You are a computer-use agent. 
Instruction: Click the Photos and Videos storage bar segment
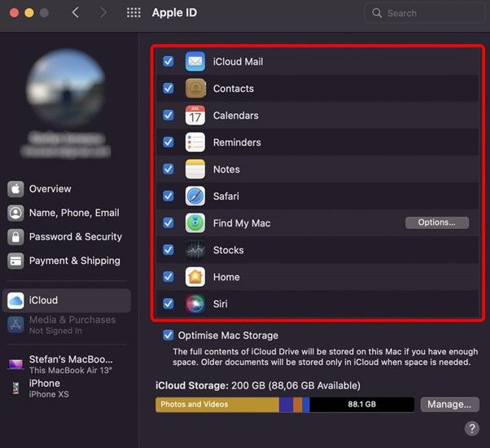pos(217,404)
